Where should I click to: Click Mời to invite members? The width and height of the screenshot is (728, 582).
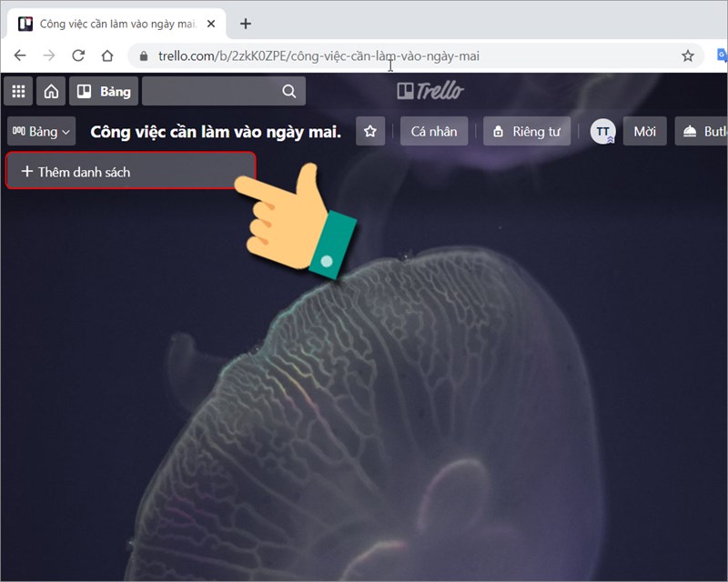pyautogui.click(x=644, y=132)
